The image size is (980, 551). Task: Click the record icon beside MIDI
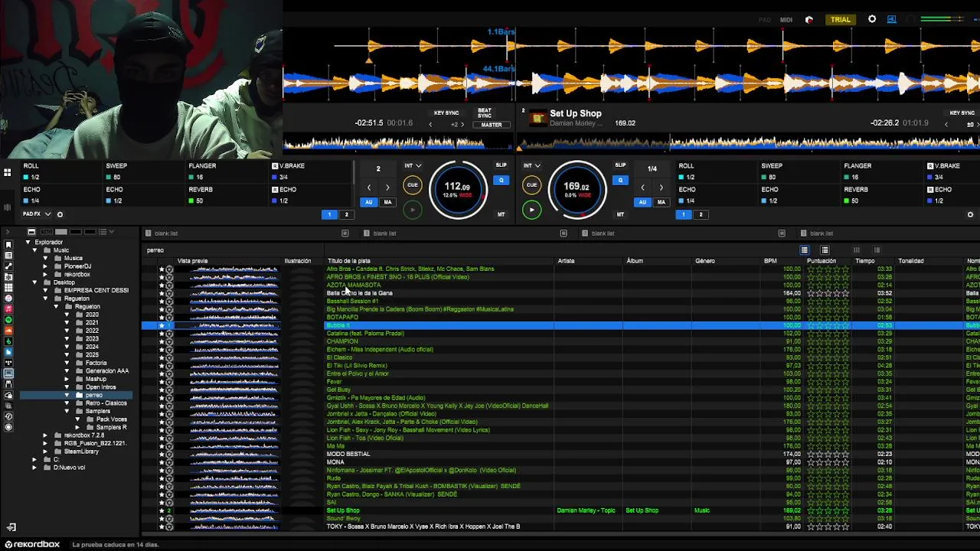coord(809,20)
